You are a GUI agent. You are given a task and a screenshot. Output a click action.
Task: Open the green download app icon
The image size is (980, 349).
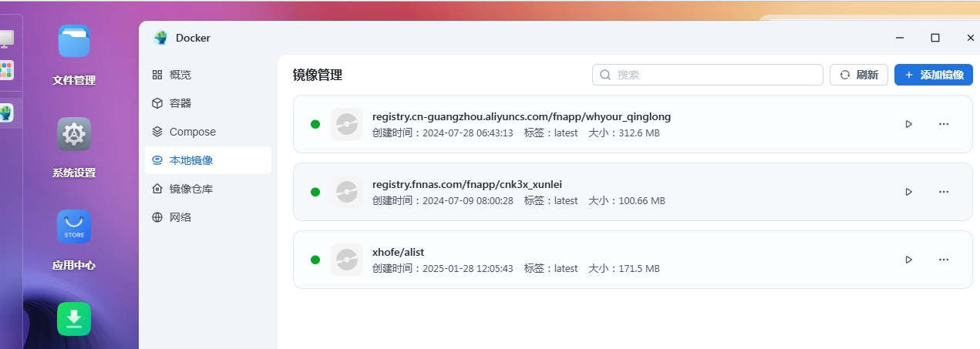74,319
